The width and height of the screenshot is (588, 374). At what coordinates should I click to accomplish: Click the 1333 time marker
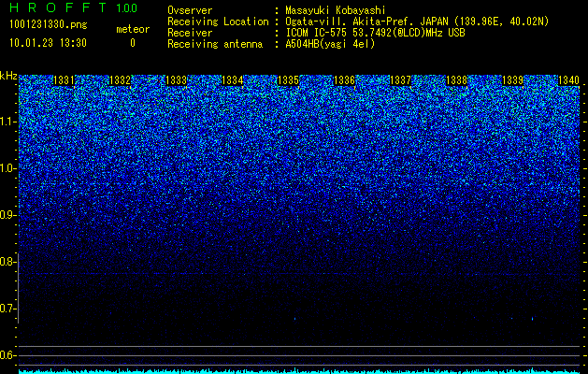[x=177, y=79]
